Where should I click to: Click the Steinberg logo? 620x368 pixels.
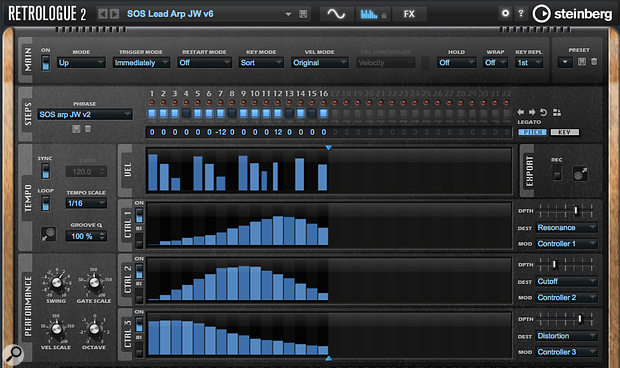(x=572, y=14)
